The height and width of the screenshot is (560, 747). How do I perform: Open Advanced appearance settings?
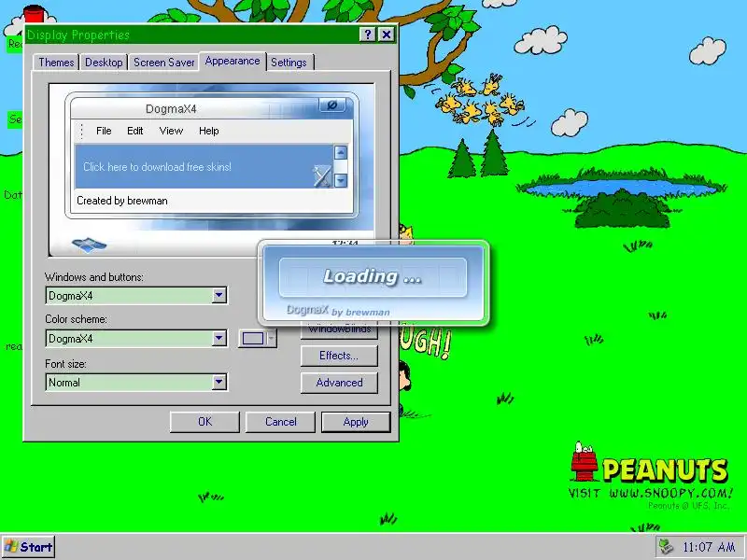click(339, 383)
